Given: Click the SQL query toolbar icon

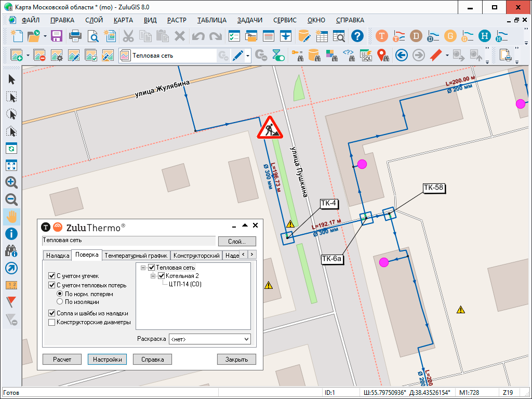Looking at the screenshot, I should (x=366, y=55).
